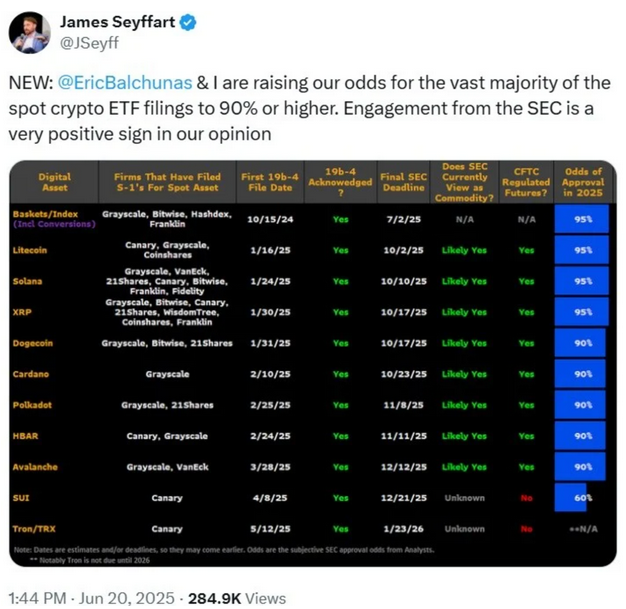The width and height of the screenshot is (626, 609).
Task: Click the Baskets/Index row label
Action: tap(54, 219)
